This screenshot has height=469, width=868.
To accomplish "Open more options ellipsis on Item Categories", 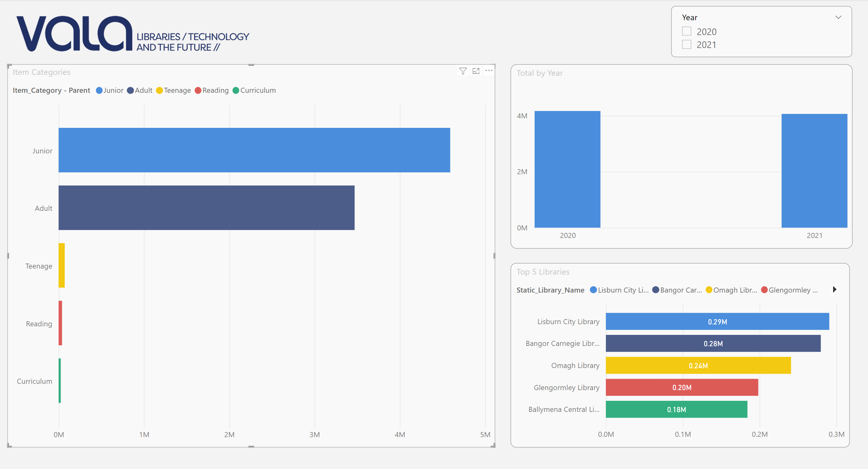I will pyautogui.click(x=489, y=71).
